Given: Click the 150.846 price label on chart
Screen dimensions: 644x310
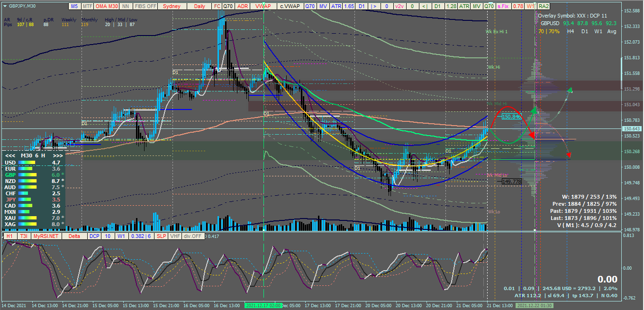Looking at the screenshot, I should 511,116.
